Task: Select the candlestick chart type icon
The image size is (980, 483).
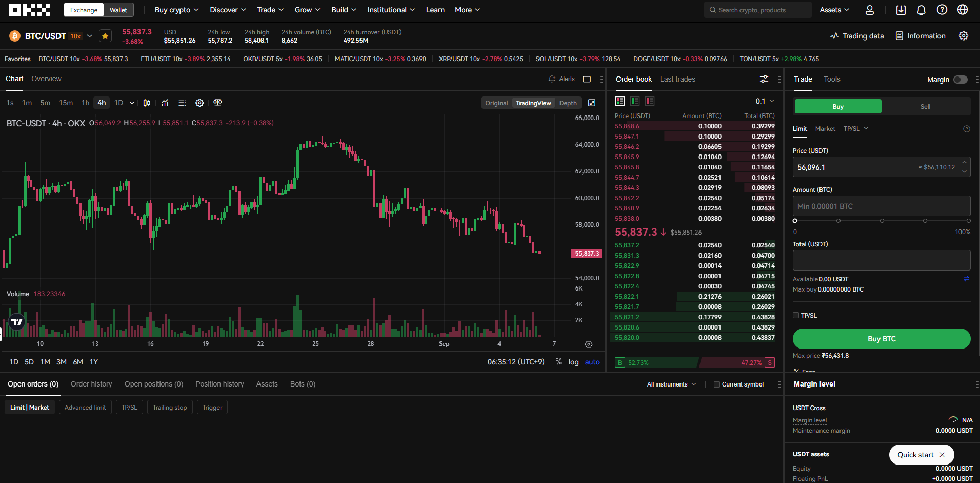Action: (147, 103)
